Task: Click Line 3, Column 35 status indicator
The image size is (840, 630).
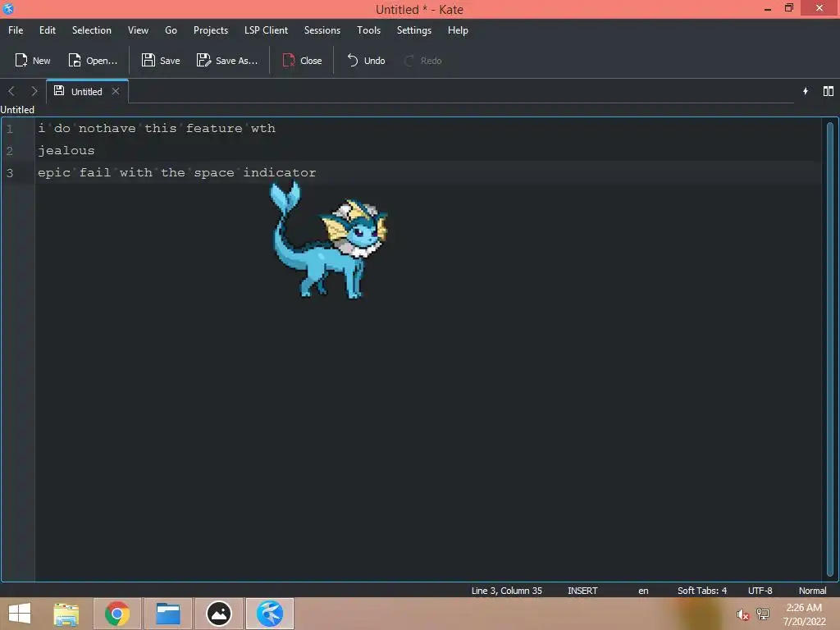Action: (x=506, y=591)
